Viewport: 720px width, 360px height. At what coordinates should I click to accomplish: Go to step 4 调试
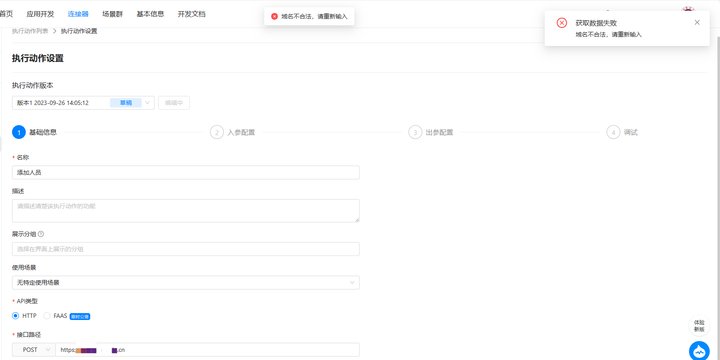(622, 132)
